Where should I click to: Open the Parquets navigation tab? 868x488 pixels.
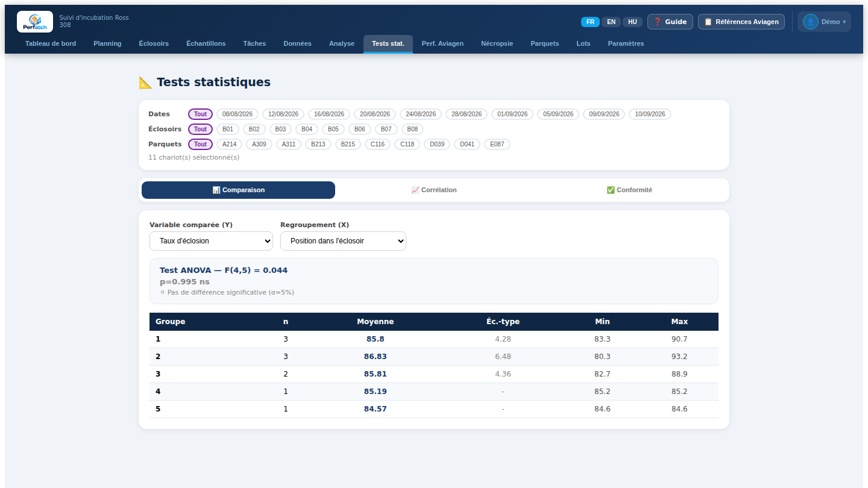pos(545,44)
